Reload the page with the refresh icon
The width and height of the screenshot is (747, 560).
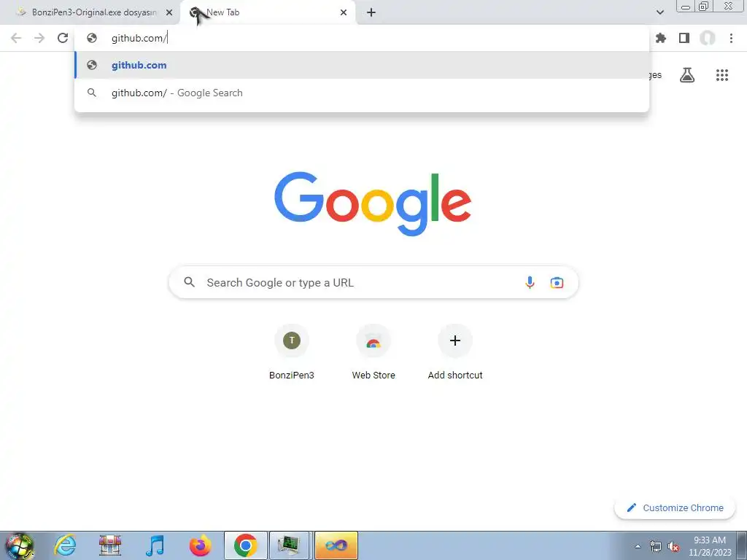pos(63,38)
